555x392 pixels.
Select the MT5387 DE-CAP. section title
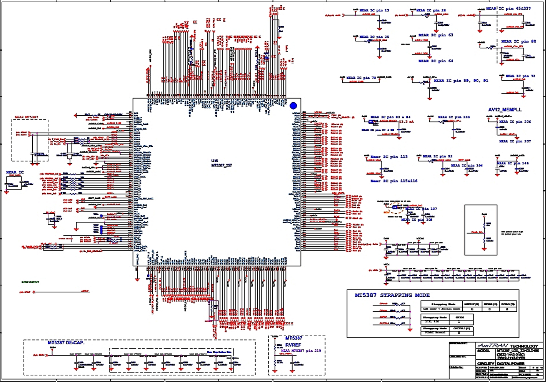[x=66, y=342]
